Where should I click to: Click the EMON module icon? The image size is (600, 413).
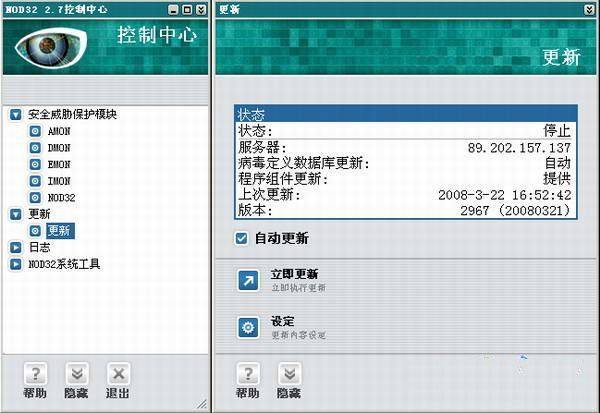[x=35, y=164]
